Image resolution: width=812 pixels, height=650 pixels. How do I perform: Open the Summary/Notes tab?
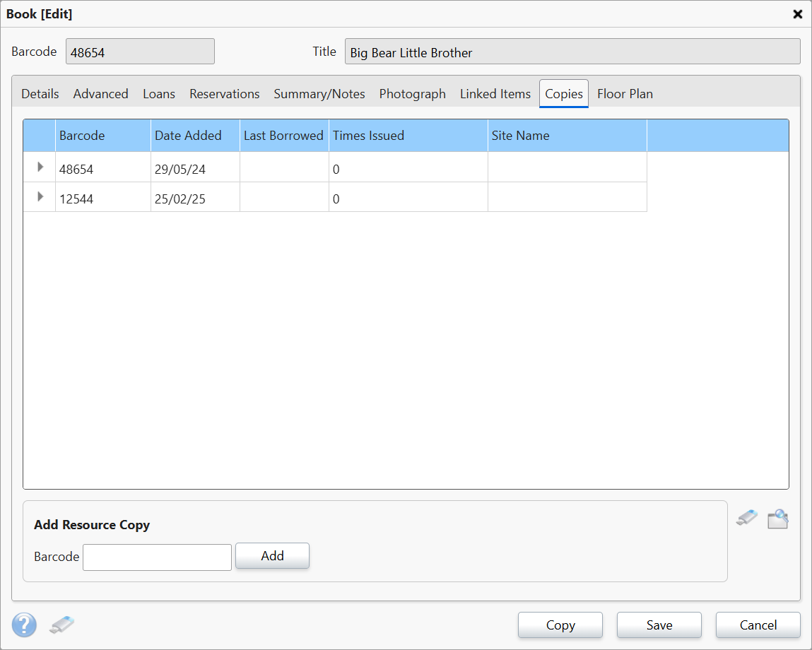[319, 93]
